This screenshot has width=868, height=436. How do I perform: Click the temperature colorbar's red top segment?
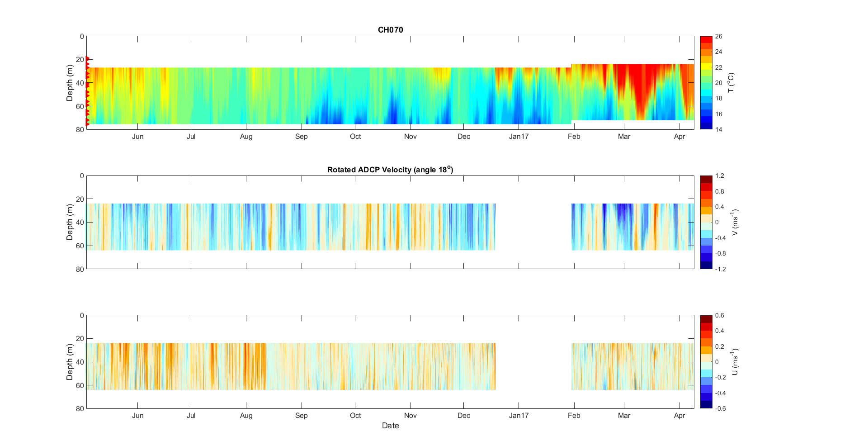coord(706,40)
